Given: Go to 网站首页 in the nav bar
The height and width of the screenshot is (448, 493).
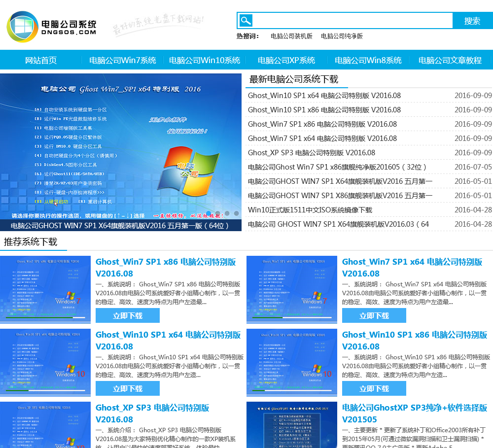Looking at the screenshot, I should coord(41,60).
